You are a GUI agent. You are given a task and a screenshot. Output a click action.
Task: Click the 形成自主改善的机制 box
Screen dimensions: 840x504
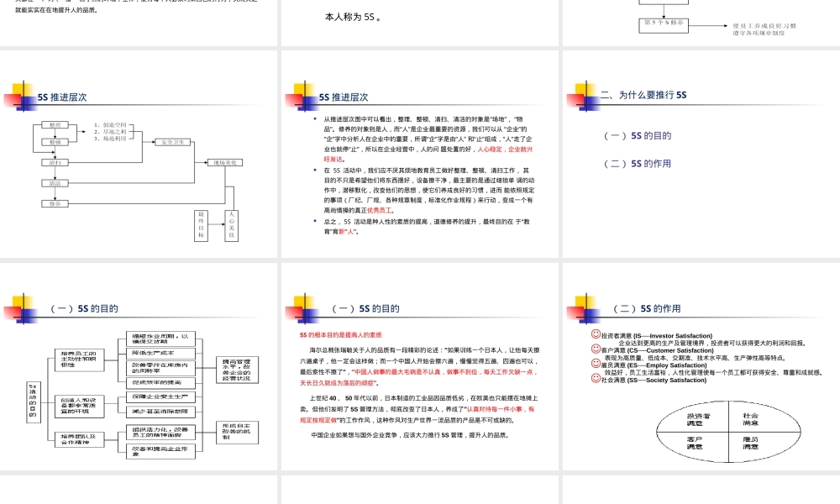pos(237,433)
